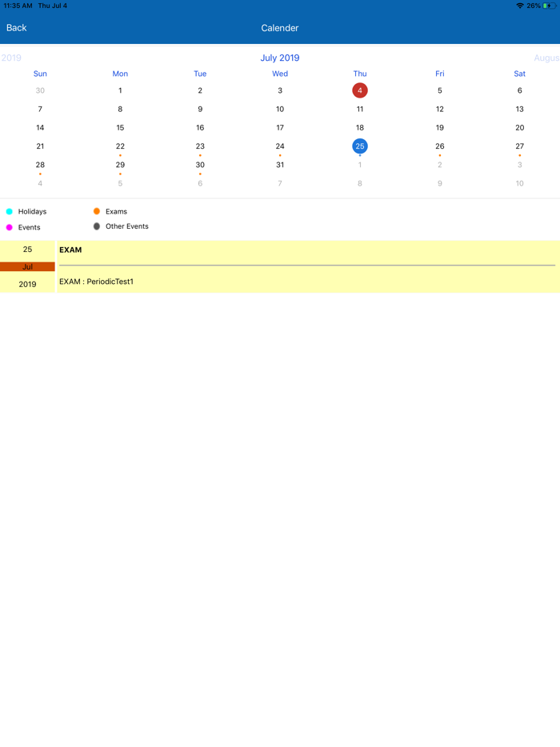Select July 29 on the calendar
Image resolution: width=560 pixels, height=747 pixels.
pos(120,165)
